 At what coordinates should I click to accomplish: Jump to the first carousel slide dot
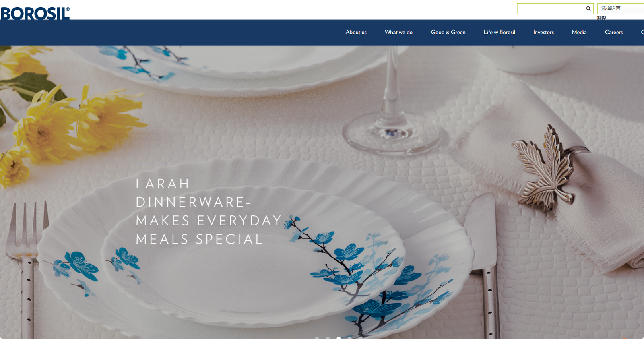click(x=317, y=338)
